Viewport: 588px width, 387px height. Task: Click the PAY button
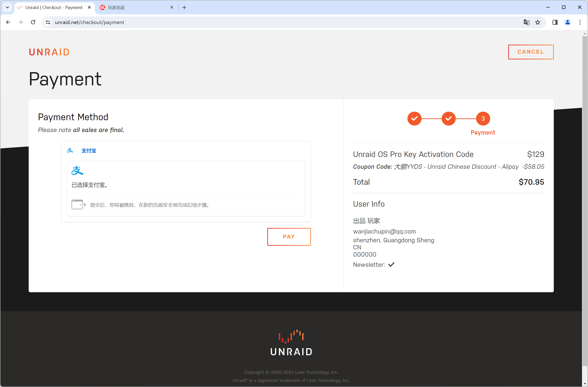tap(289, 236)
